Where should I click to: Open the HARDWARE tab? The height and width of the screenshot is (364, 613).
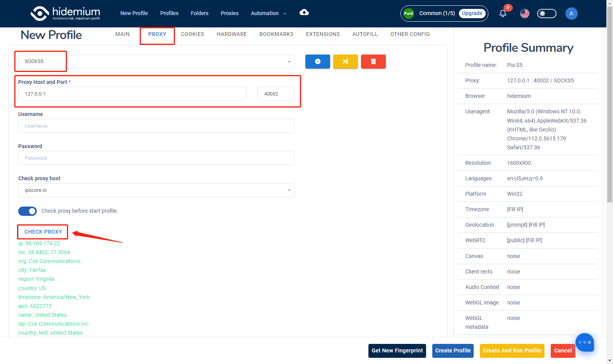point(231,34)
